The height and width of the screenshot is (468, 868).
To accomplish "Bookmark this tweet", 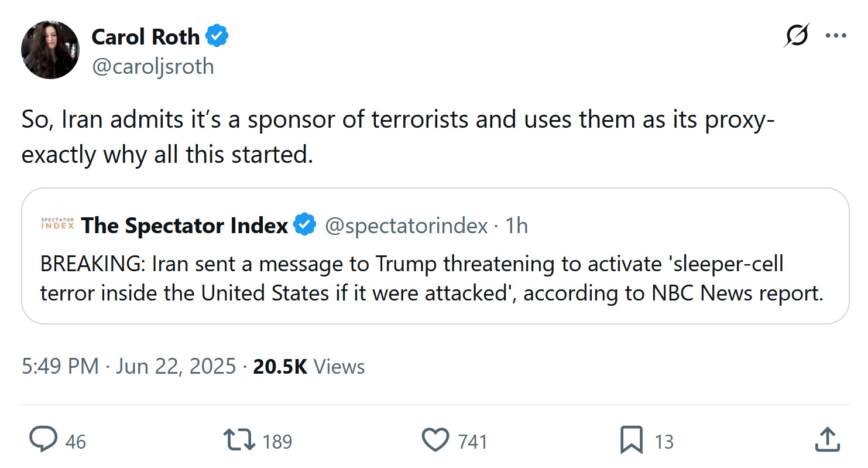I will pyautogui.click(x=631, y=440).
